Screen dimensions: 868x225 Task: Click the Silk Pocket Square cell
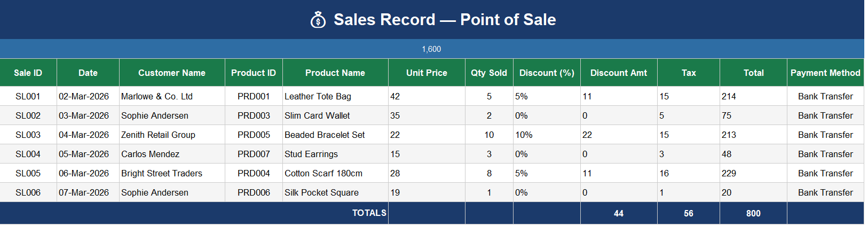335,192
